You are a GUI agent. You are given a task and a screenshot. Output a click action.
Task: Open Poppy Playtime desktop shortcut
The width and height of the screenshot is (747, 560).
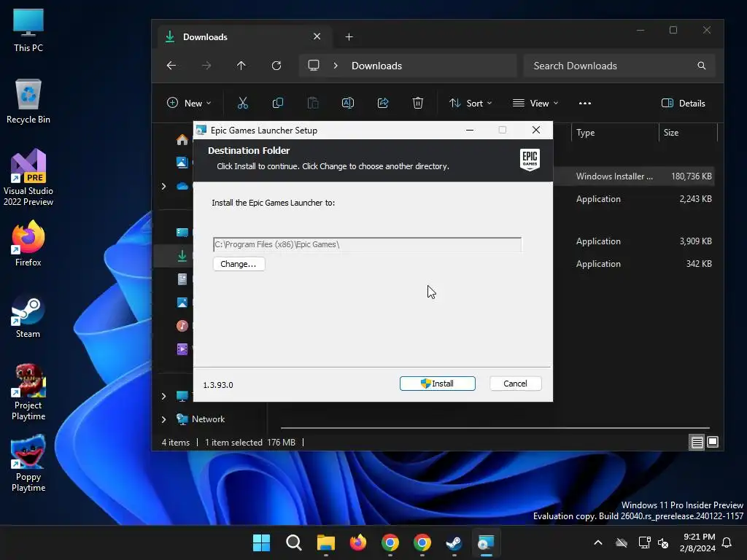[28, 464]
